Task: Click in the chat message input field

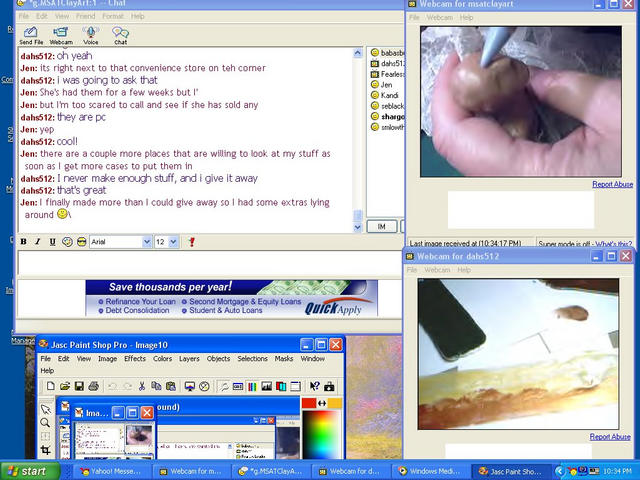Action: click(209, 263)
